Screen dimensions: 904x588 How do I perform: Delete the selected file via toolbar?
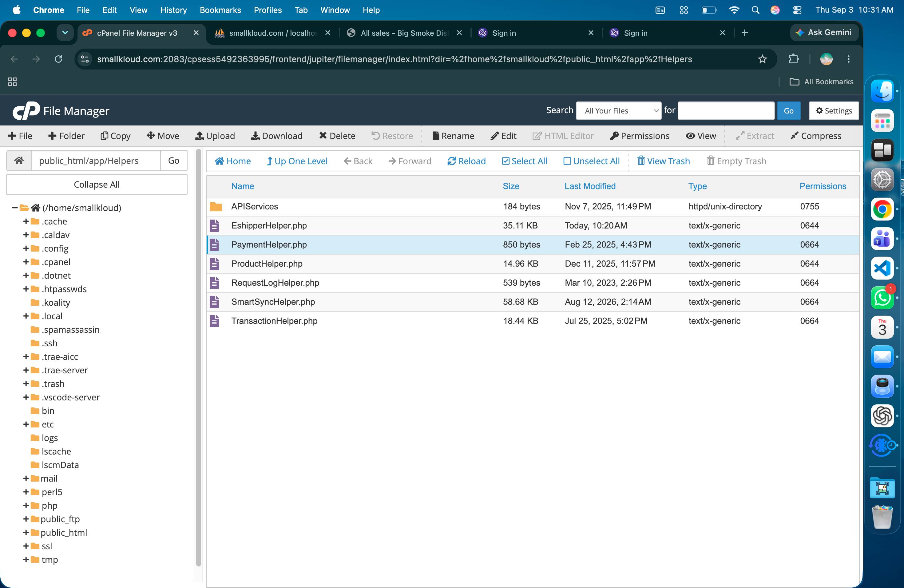[337, 136]
